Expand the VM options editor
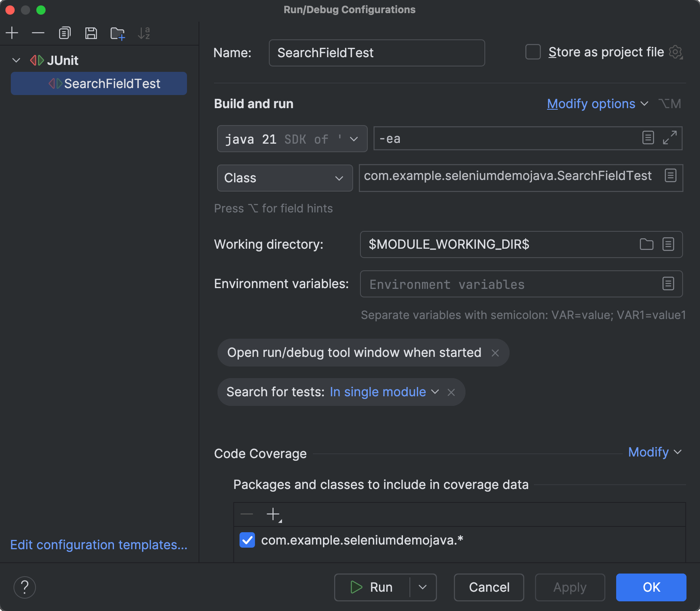 click(669, 138)
